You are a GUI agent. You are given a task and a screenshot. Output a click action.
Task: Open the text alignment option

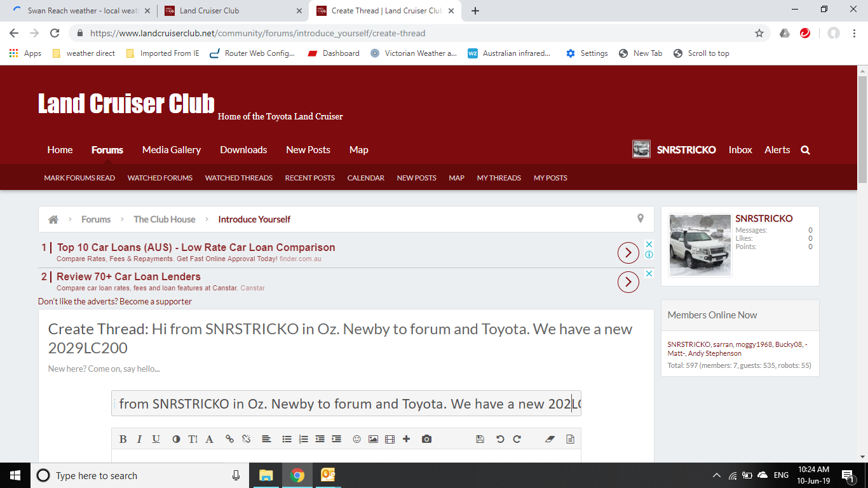pos(267,439)
